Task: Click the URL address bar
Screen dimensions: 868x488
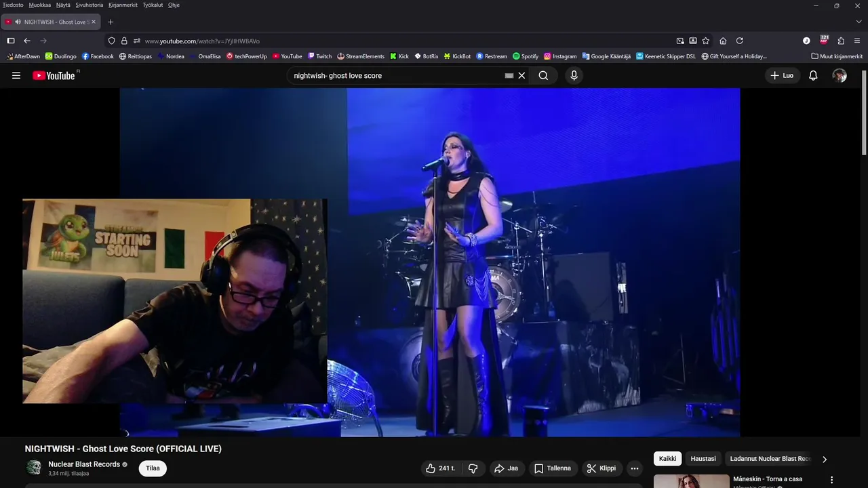Action: 407,41
